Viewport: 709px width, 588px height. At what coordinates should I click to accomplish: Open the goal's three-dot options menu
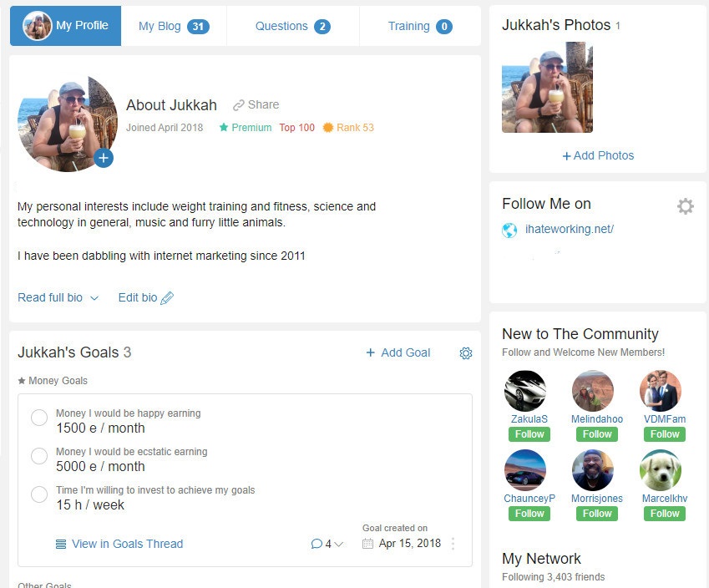[x=453, y=544]
